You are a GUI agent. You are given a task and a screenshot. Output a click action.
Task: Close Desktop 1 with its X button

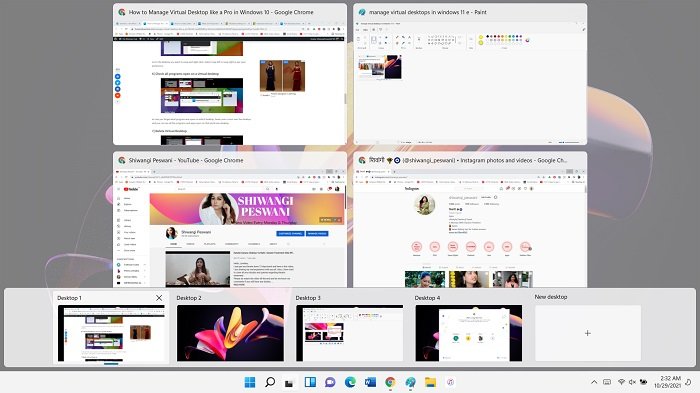click(159, 298)
